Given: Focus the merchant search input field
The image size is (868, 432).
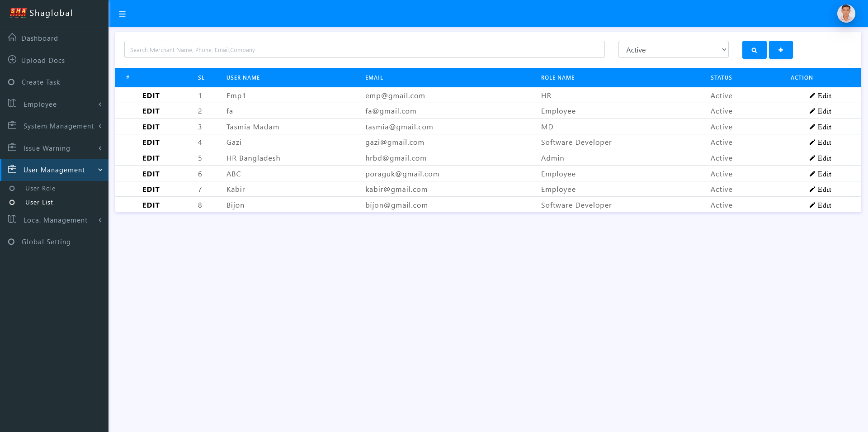Looking at the screenshot, I should coord(364,50).
